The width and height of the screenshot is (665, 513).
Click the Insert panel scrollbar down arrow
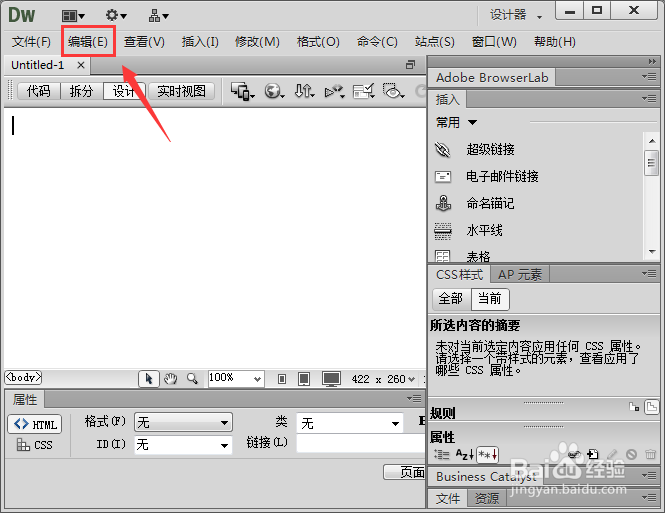coord(652,252)
